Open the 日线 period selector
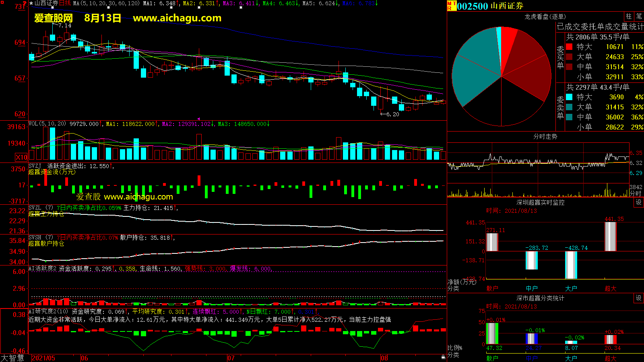 pyautogui.click(x=65, y=3)
